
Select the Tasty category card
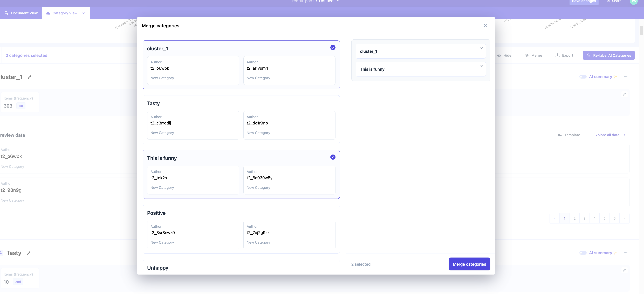click(241, 103)
